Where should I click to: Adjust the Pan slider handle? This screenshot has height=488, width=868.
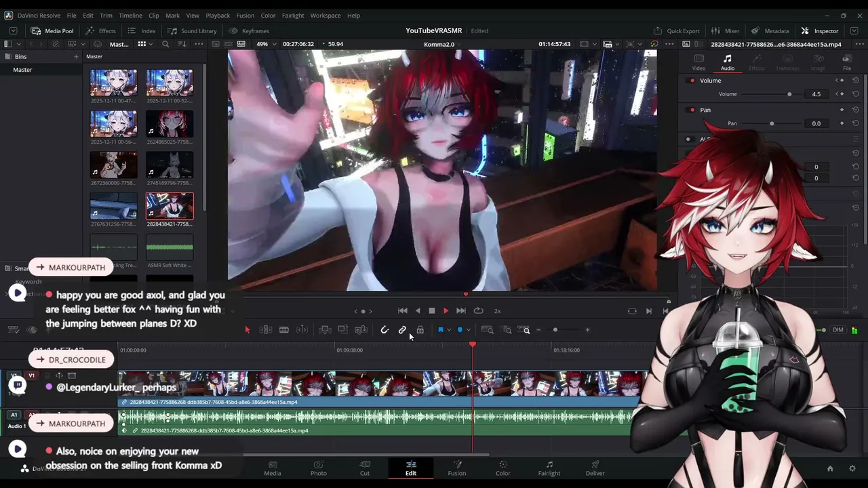coord(772,123)
